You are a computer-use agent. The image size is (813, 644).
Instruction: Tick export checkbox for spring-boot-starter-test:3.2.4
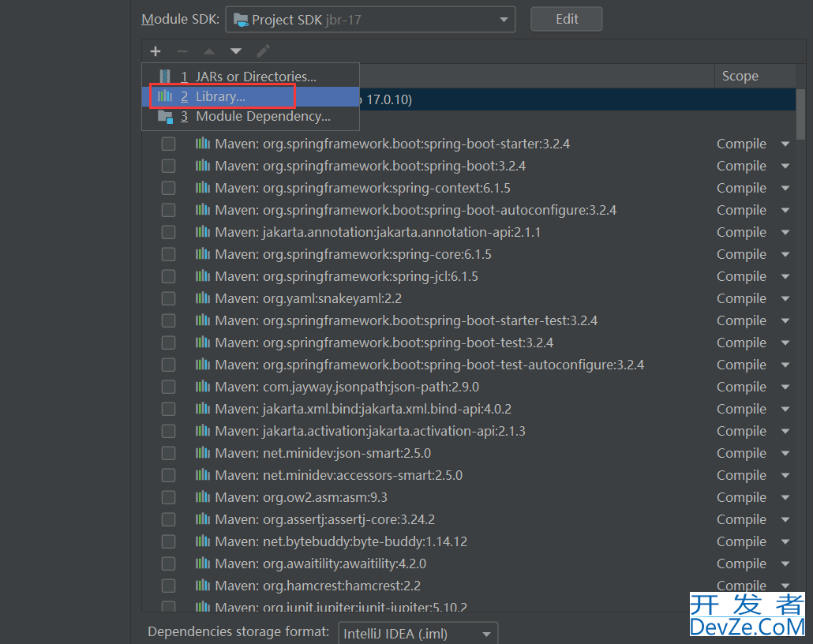[168, 320]
